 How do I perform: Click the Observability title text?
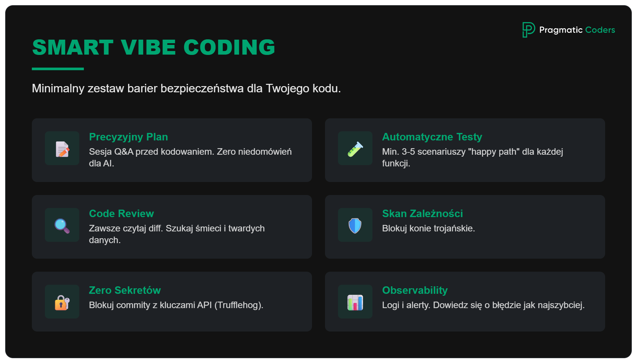[x=415, y=290]
